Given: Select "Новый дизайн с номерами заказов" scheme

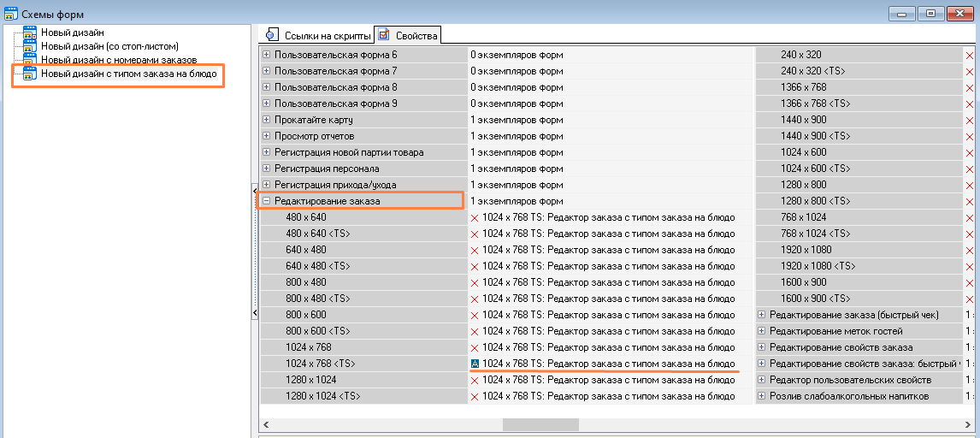Looking at the screenshot, I should [x=118, y=60].
